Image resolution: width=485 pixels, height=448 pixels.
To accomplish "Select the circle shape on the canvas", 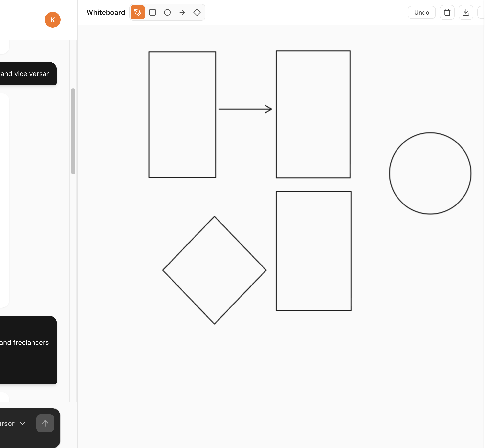I will 430,173.
